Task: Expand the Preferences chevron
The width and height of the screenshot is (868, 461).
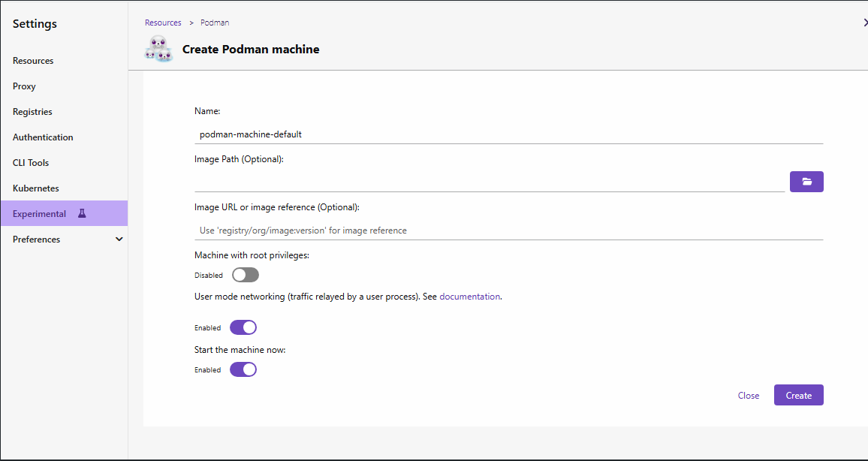Action: [x=119, y=240]
